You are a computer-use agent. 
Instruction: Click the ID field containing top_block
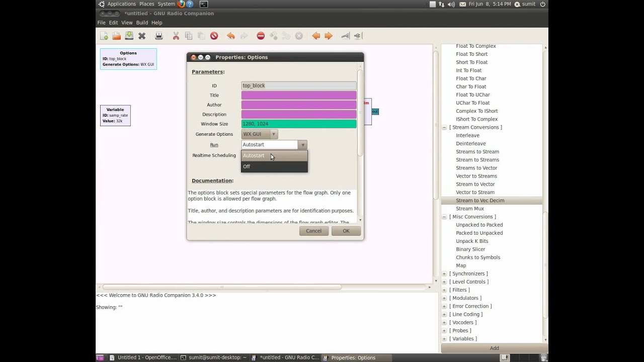299,85
